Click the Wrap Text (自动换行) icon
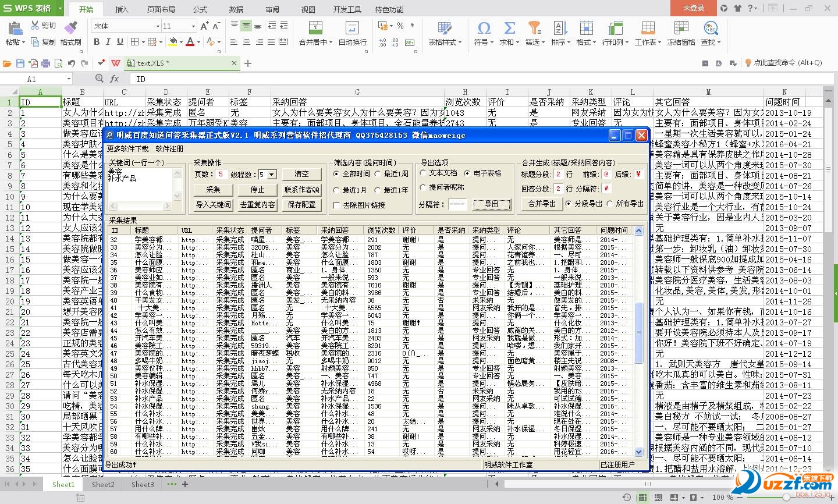 point(352,28)
